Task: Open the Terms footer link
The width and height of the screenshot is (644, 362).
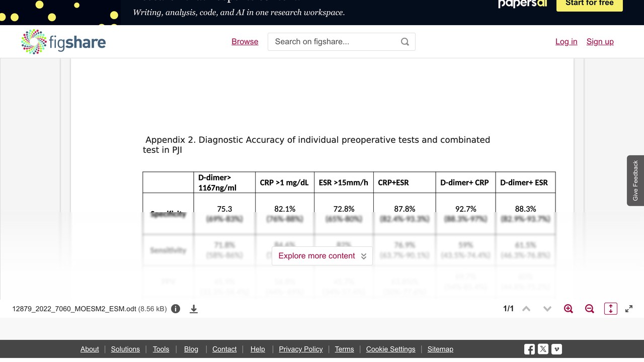Action: 345,349
